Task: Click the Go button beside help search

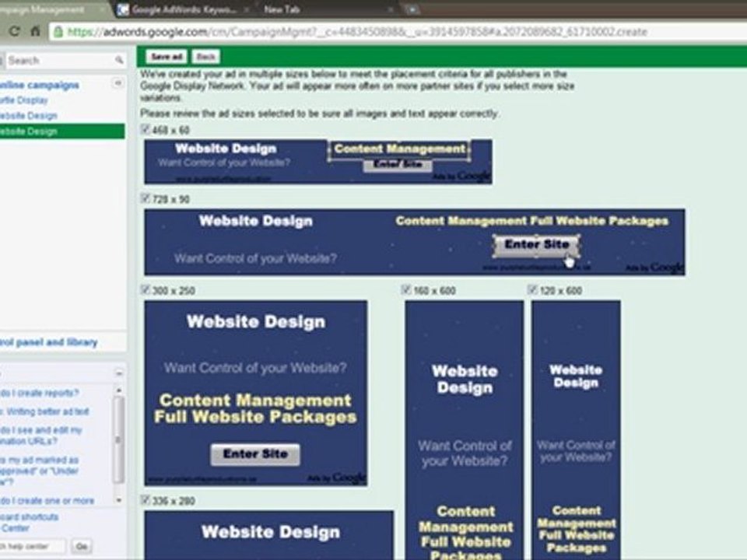Action: coord(82,546)
